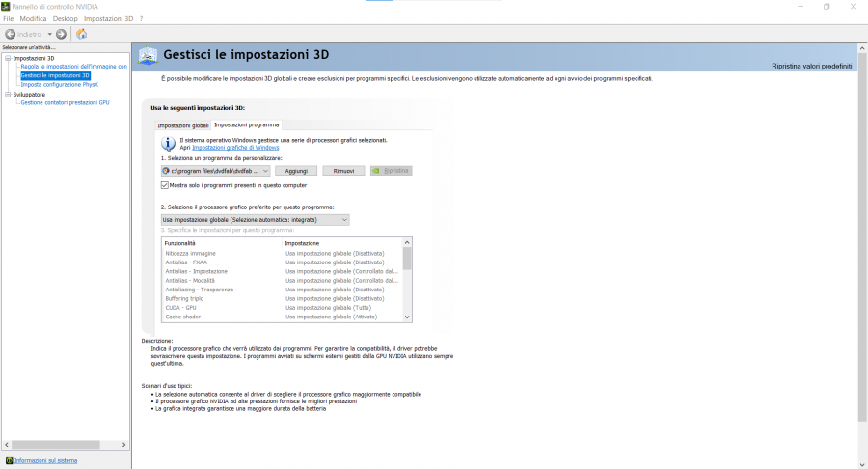Open the program selection dropdown (dvdfab)
The height and width of the screenshot is (469, 868).
(215, 171)
